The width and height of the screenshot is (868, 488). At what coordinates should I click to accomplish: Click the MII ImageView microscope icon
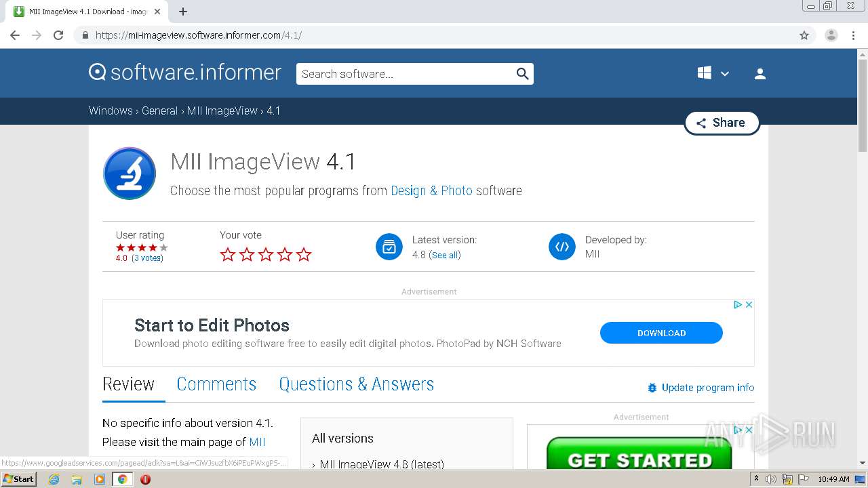(130, 174)
